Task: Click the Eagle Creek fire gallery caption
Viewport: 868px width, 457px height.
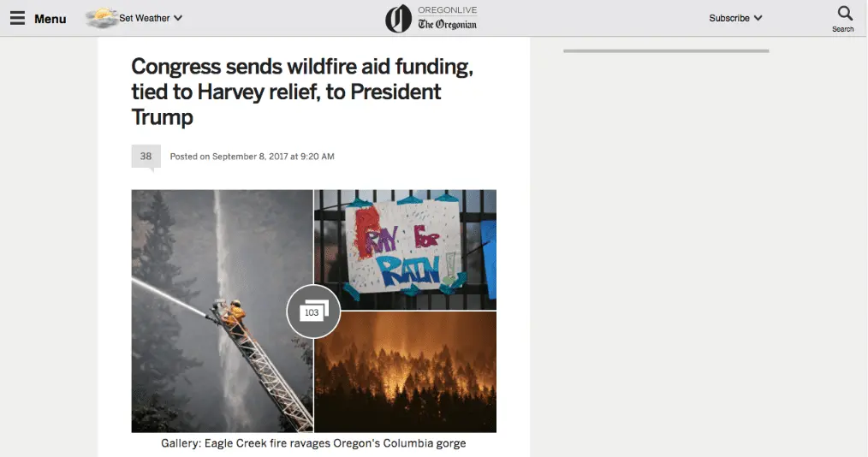Action: [x=313, y=443]
